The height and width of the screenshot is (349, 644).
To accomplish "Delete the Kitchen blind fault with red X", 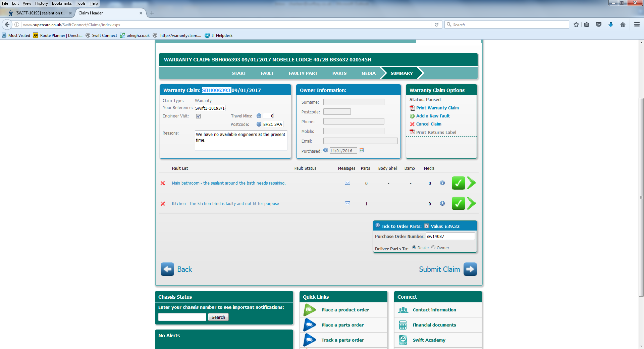I will click(x=163, y=204).
